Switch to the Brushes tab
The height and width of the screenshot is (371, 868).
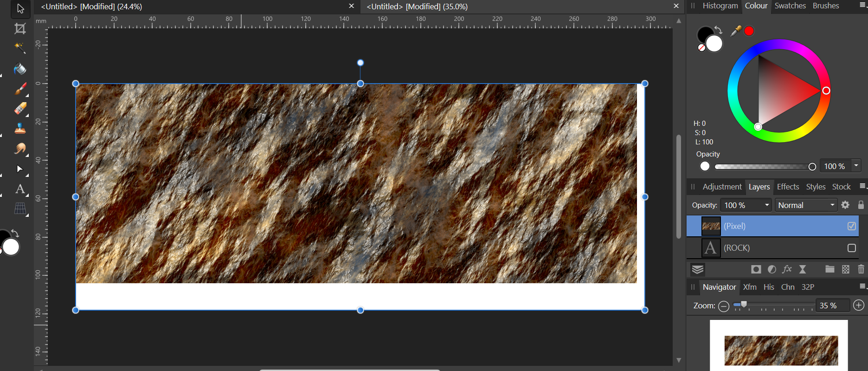pos(826,6)
